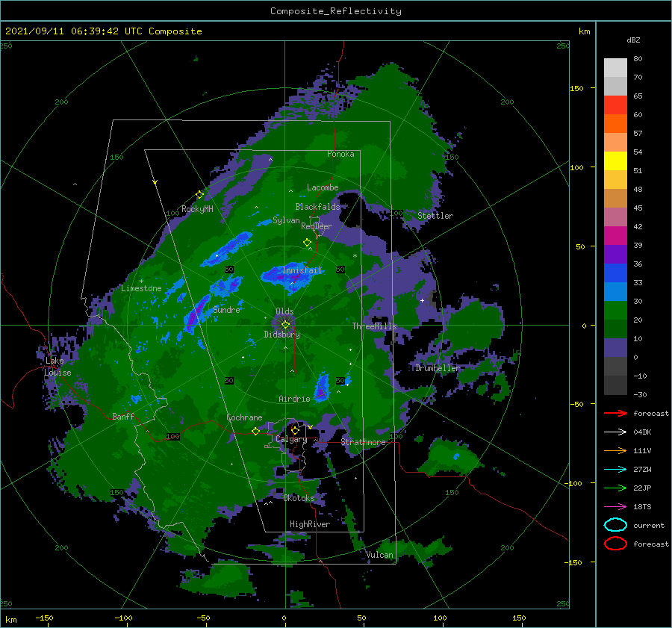Click the yellow radar site marker between Olds and Didsbury
The height and width of the screenshot is (628, 672).
[285, 325]
